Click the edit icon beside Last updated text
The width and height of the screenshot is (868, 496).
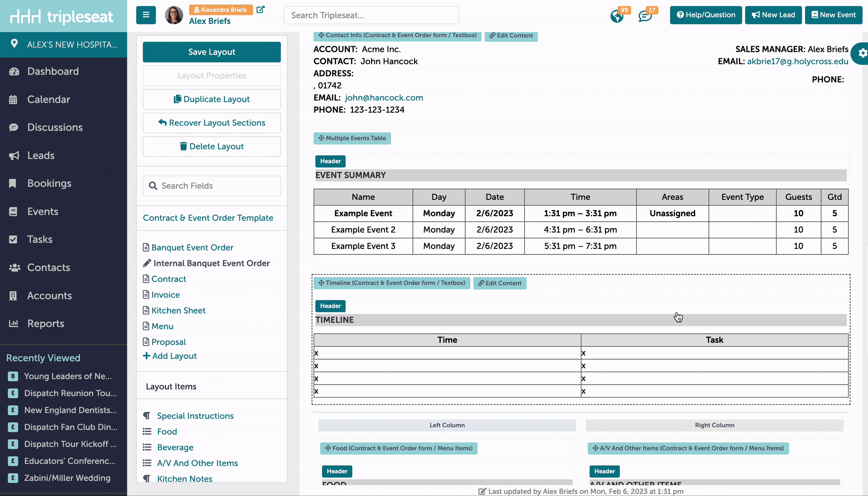tap(482, 491)
